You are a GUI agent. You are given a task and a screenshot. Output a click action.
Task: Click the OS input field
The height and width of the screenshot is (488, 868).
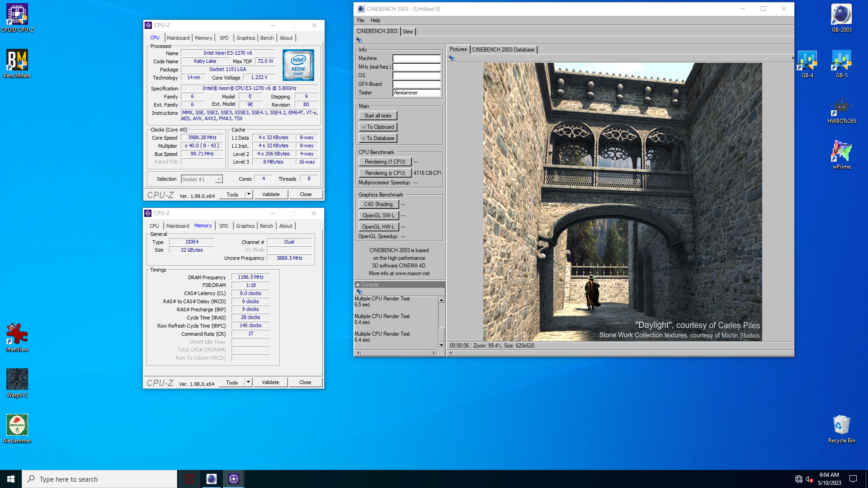coord(416,75)
